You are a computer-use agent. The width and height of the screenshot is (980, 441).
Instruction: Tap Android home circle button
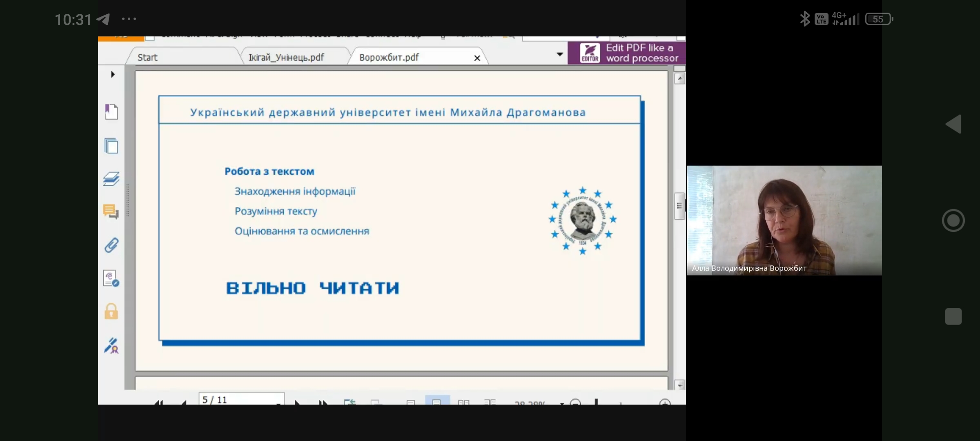[x=953, y=220]
